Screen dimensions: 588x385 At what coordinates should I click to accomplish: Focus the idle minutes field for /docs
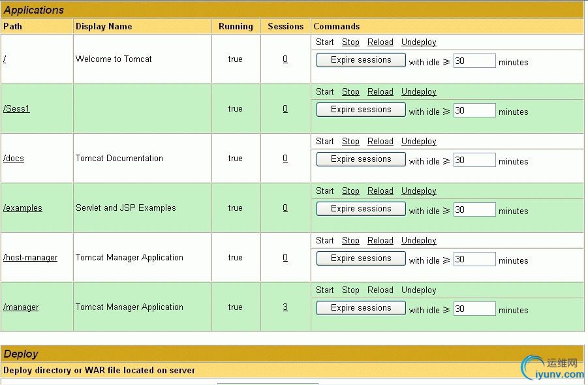pyautogui.click(x=474, y=160)
